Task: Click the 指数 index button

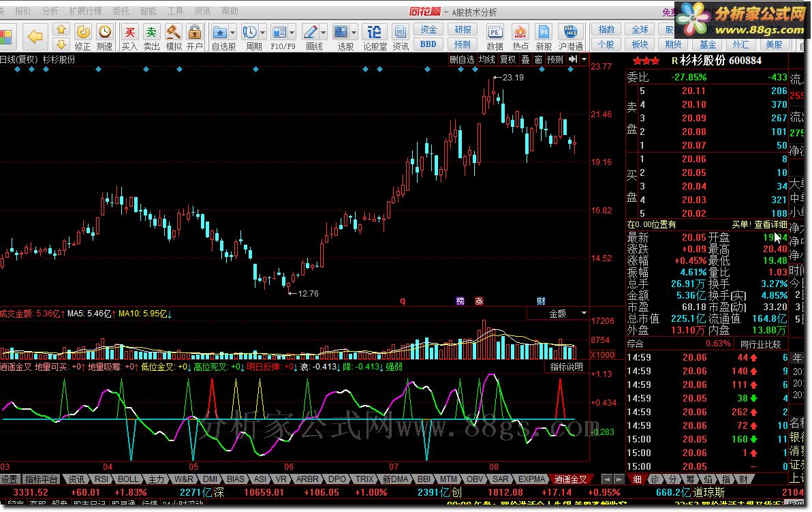Action: click(x=606, y=29)
